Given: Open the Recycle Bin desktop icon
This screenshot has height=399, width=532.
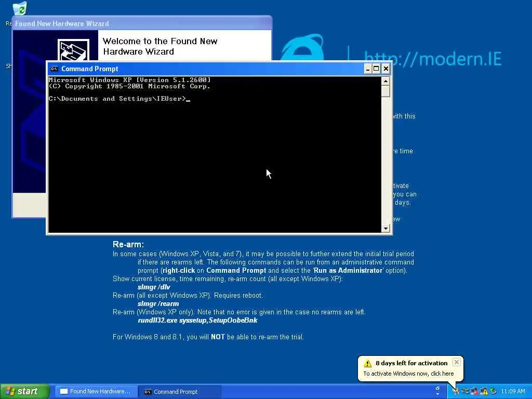Looking at the screenshot, I should (20, 8).
